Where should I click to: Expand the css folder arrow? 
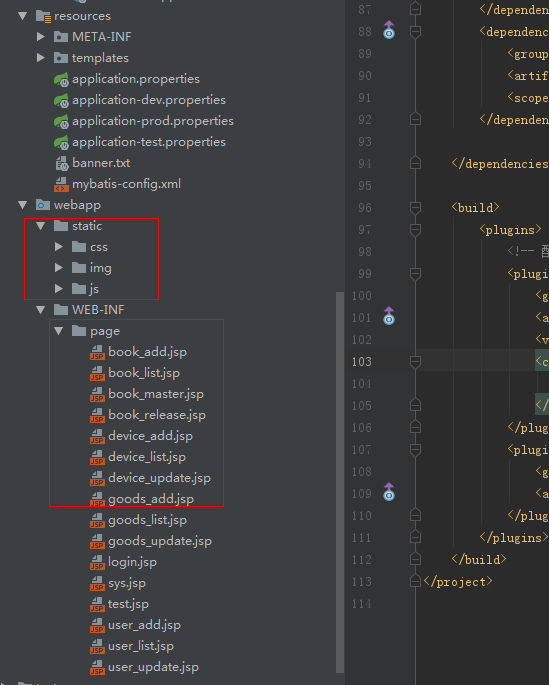pyautogui.click(x=59, y=247)
